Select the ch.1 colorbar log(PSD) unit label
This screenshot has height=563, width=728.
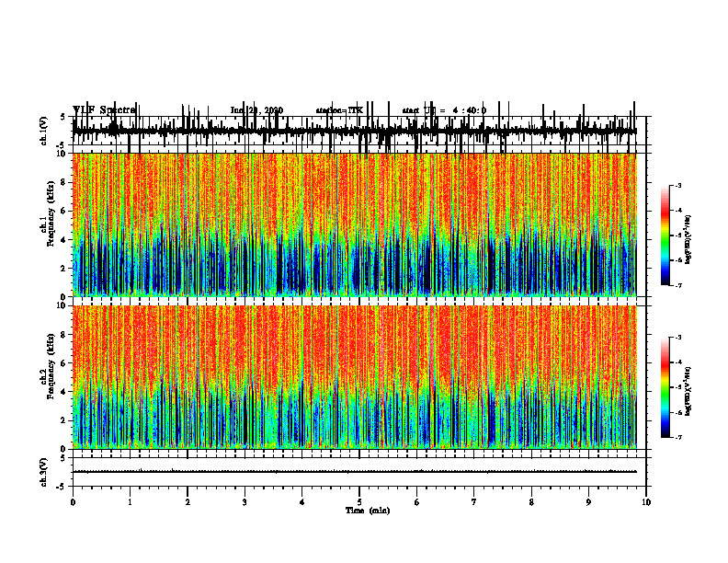(x=688, y=239)
